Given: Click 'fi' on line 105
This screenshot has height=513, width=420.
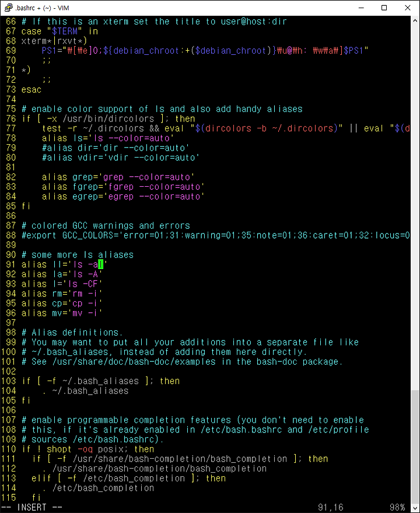Looking at the screenshot, I should [x=26, y=401].
